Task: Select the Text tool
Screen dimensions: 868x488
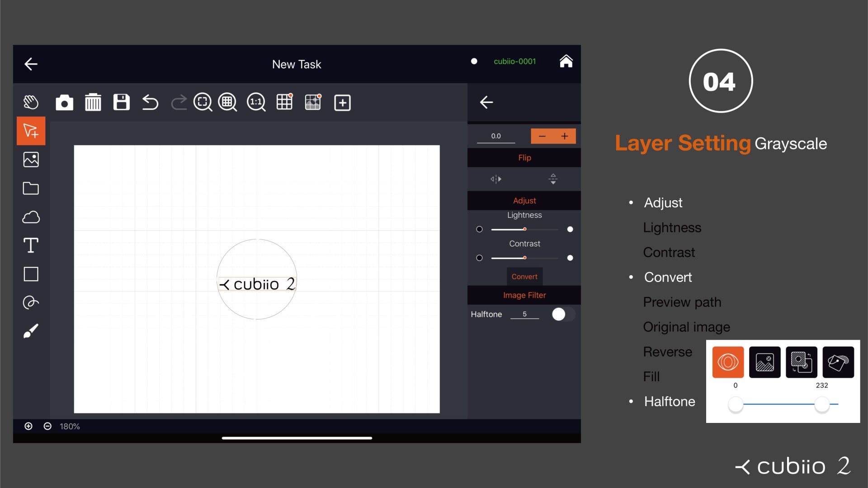Action: pos(30,245)
